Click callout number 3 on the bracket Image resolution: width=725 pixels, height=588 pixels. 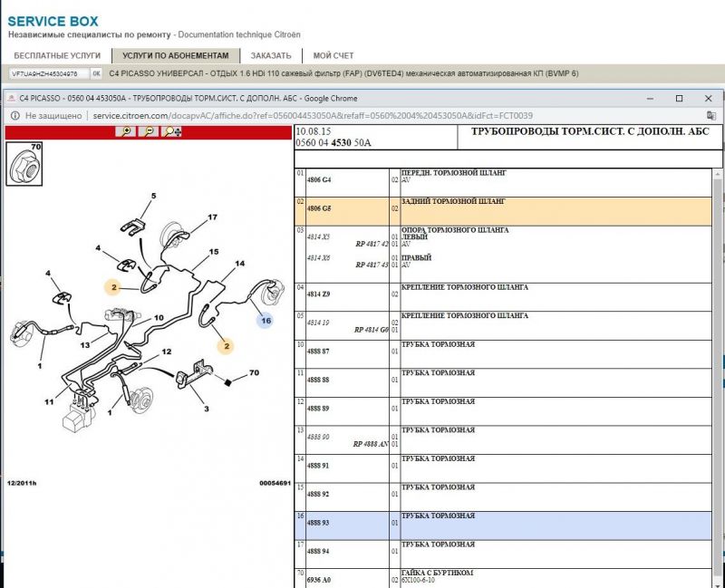[206, 410]
